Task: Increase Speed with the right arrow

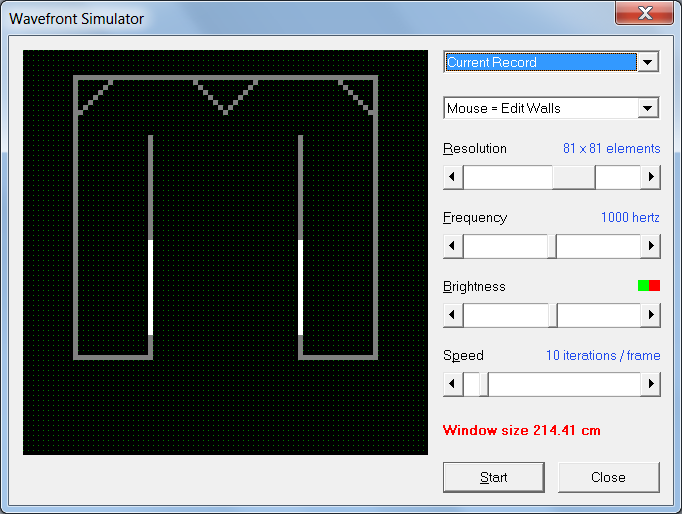Action: pos(650,384)
